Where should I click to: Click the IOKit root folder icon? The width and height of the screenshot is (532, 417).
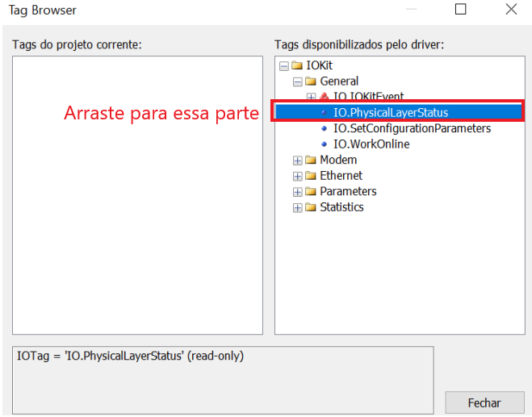click(297, 65)
